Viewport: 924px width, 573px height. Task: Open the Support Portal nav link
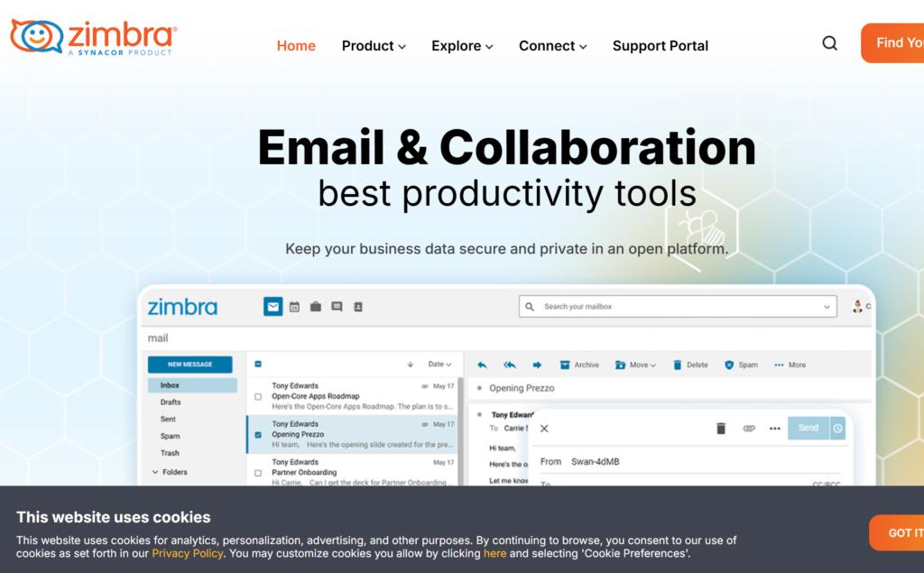tap(661, 46)
